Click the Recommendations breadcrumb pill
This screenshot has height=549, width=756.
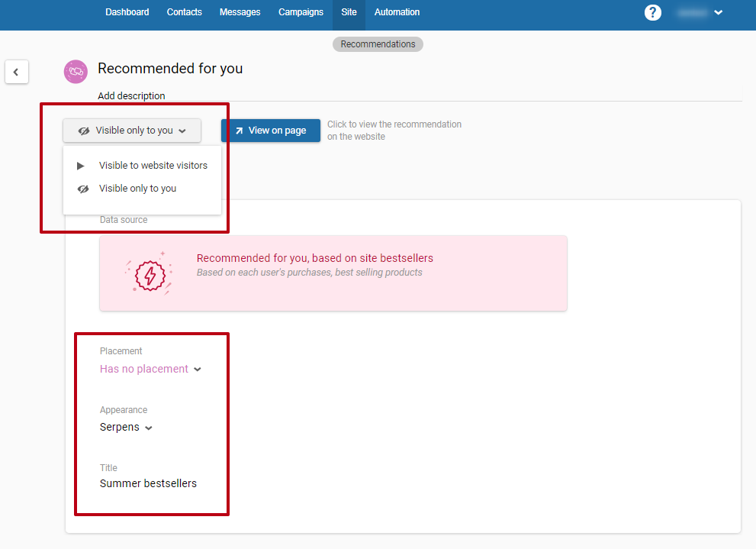tap(378, 44)
